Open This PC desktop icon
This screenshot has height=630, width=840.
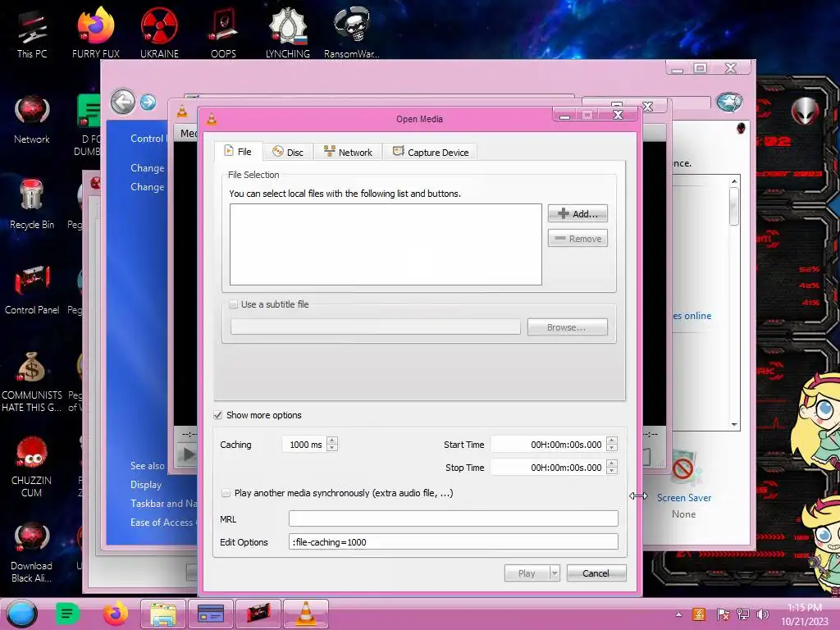tap(32, 34)
